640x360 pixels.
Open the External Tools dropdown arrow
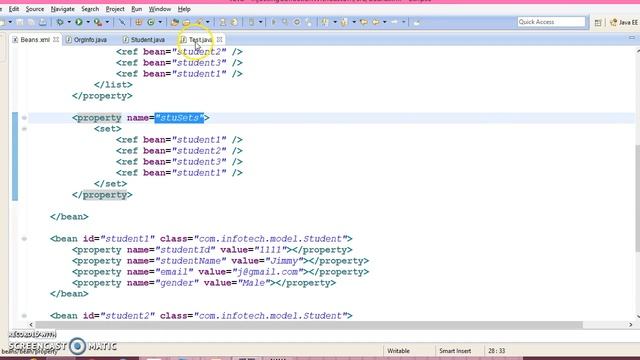[x=107, y=22]
